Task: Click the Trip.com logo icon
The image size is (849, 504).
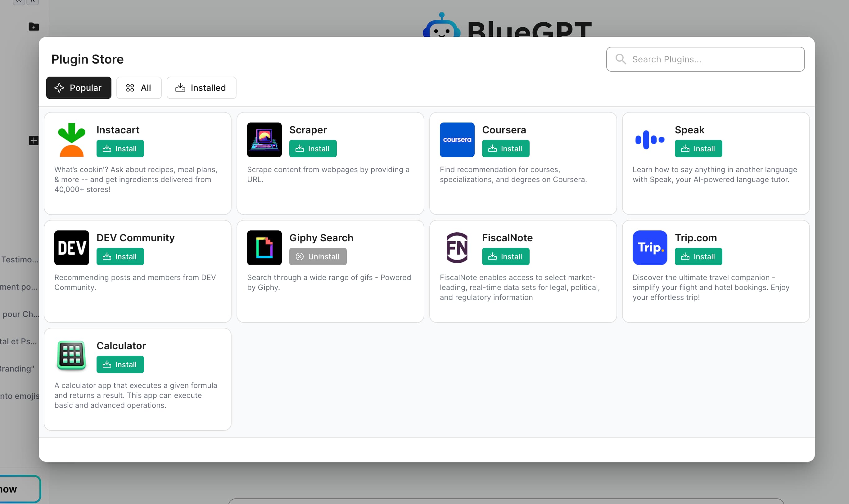Action: coord(649,248)
